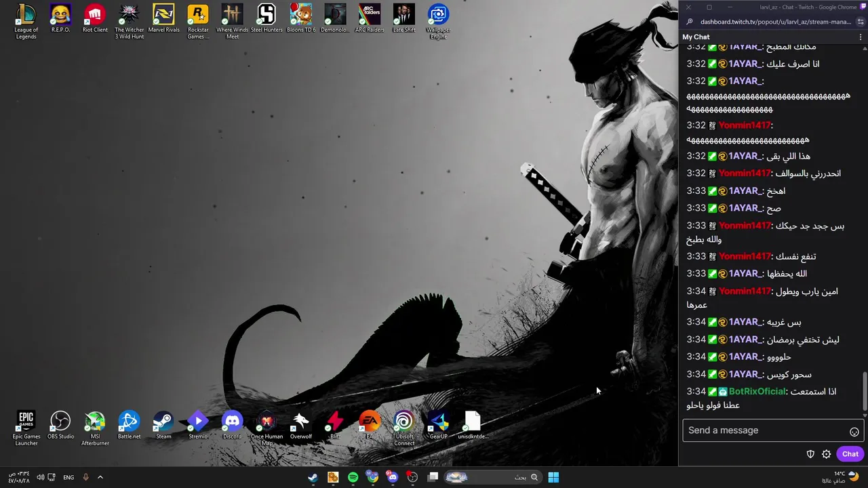Open the League of Legends desktop icon
868x488 pixels.
(x=26, y=21)
